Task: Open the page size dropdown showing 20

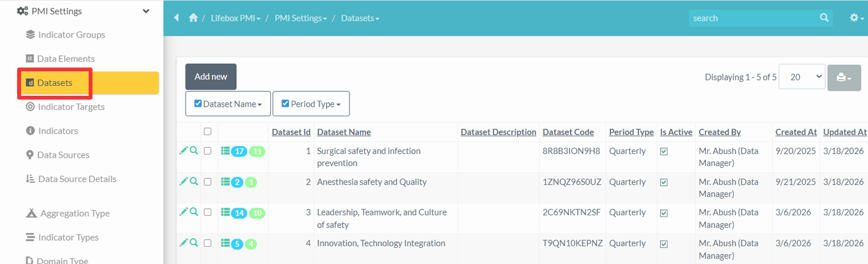Action: 802,77
